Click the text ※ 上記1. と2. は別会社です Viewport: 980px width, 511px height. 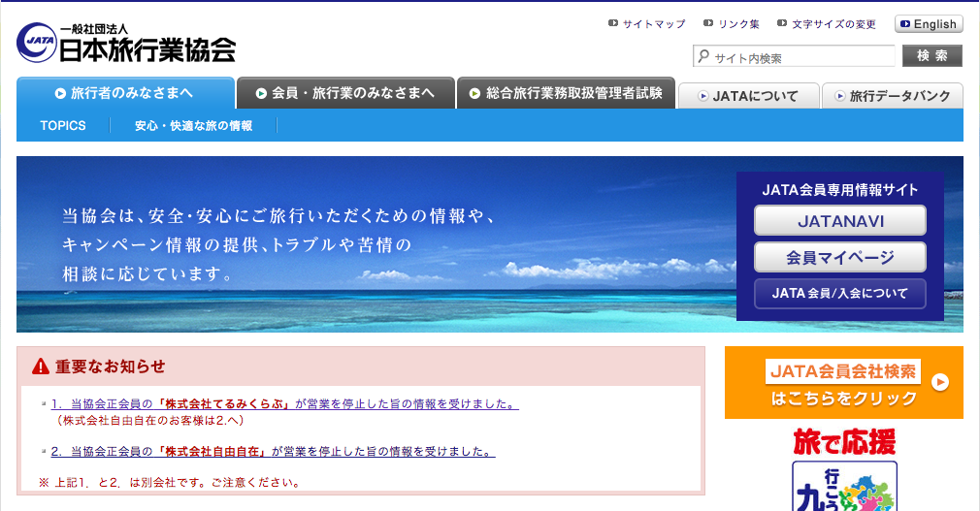point(170,482)
